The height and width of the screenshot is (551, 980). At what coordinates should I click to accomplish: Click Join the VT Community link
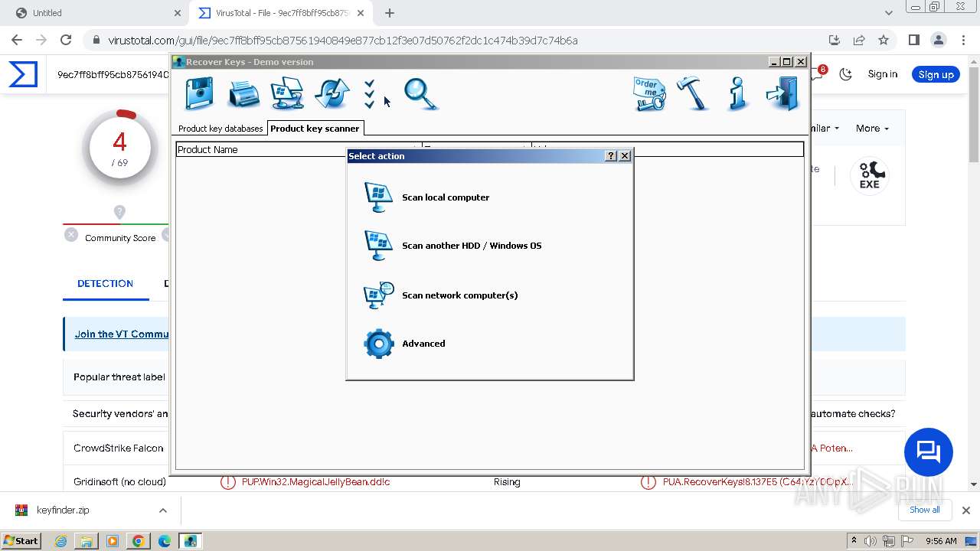click(122, 334)
